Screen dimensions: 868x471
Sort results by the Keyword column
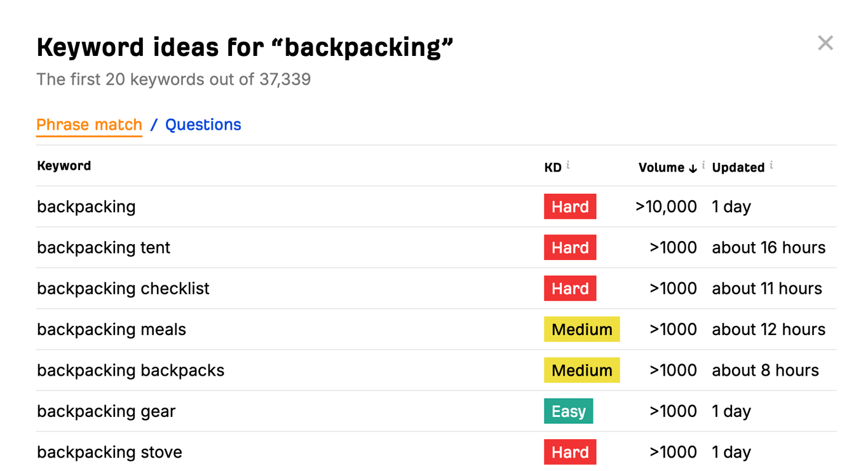pyautogui.click(x=64, y=166)
